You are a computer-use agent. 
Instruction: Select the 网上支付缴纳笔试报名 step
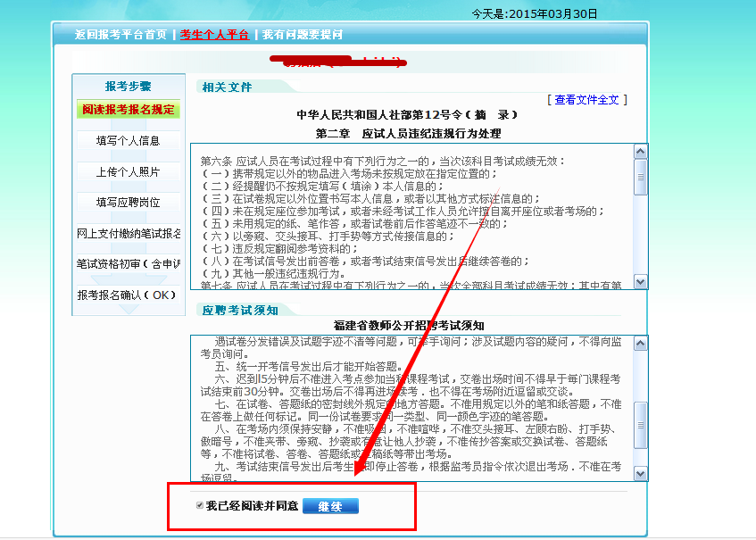129,234
